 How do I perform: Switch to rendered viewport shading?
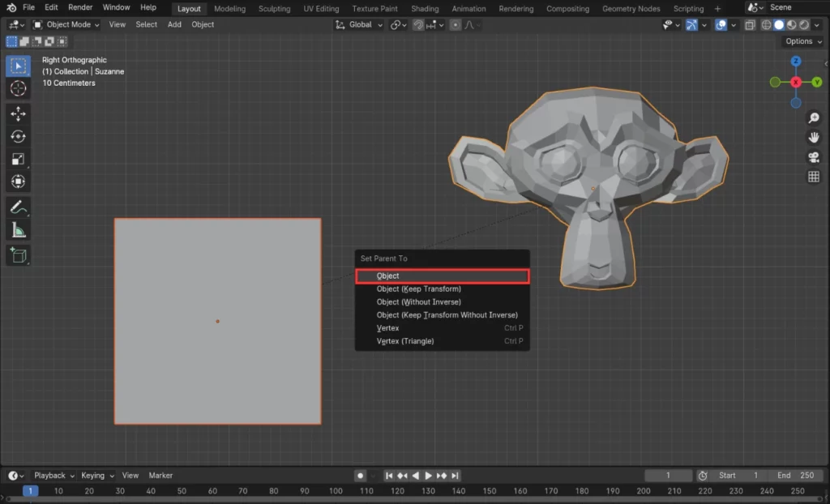pyautogui.click(x=805, y=25)
